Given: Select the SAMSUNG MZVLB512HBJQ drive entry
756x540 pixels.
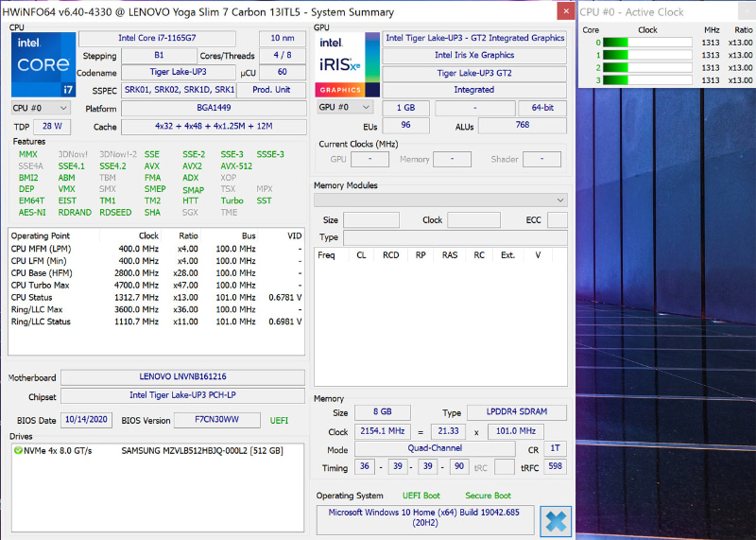Looking at the screenshot, I should point(158,451).
